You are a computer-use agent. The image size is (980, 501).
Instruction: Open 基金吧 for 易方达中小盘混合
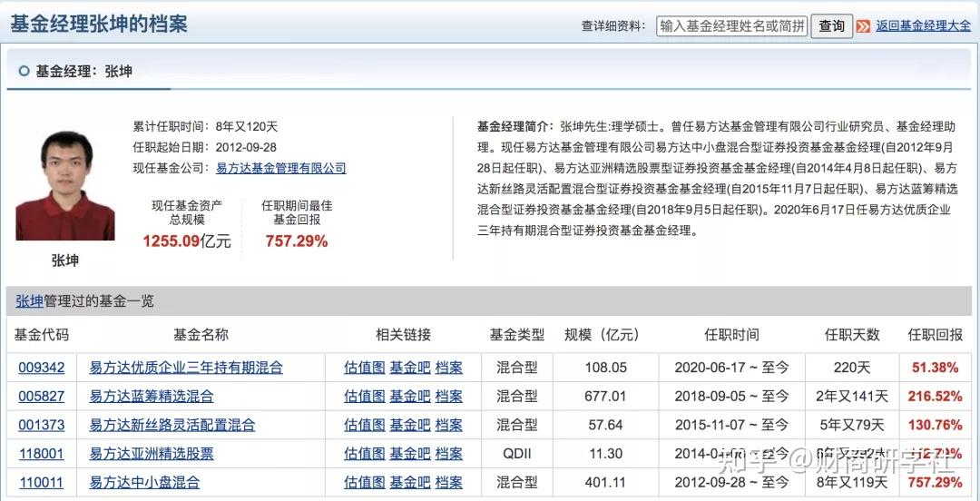point(410,482)
